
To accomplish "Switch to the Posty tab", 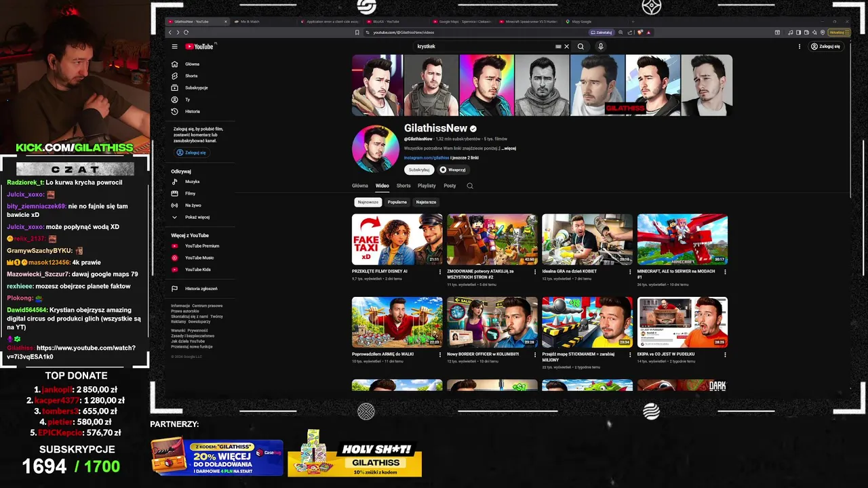I will 450,186.
